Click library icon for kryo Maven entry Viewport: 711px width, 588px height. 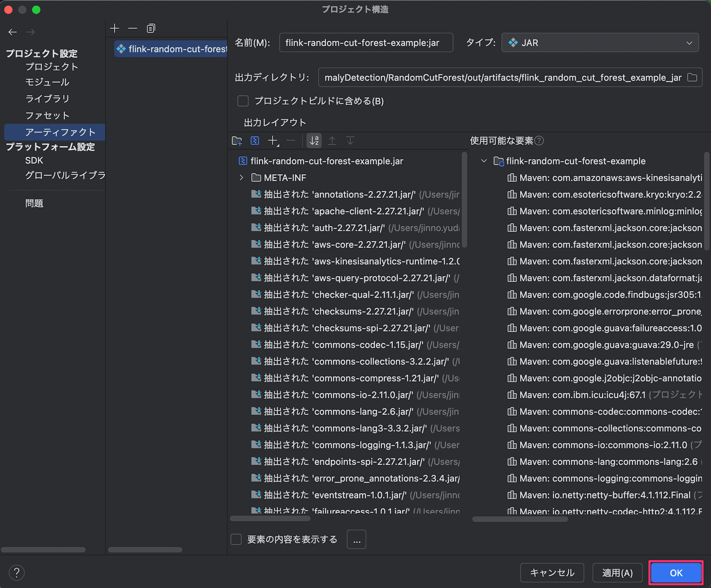pyautogui.click(x=512, y=194)
